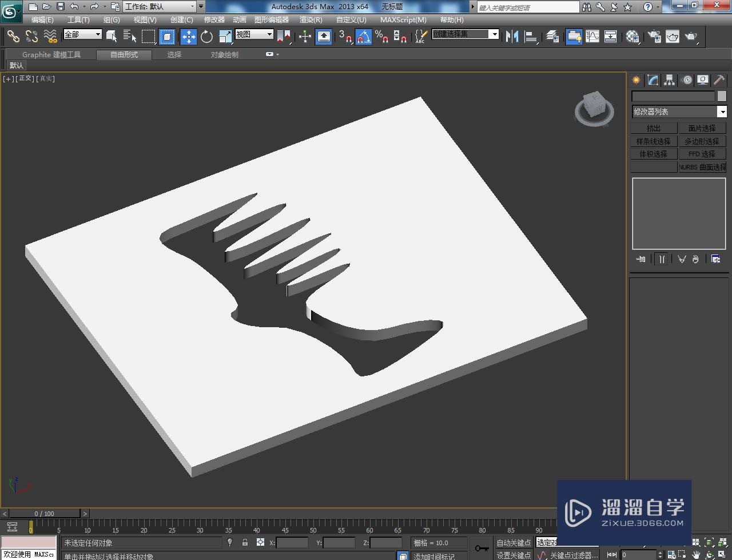Open the Material Editor

[x=632, y=37]
